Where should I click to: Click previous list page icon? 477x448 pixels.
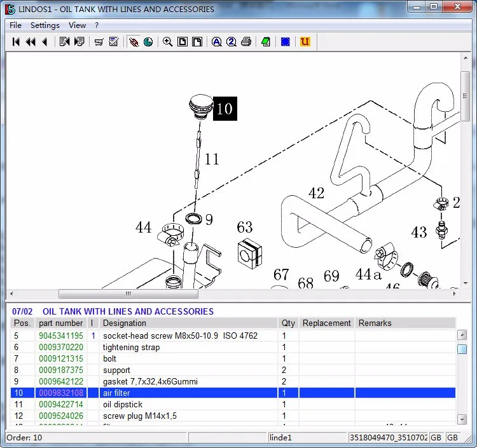click(x=64, y=42)
